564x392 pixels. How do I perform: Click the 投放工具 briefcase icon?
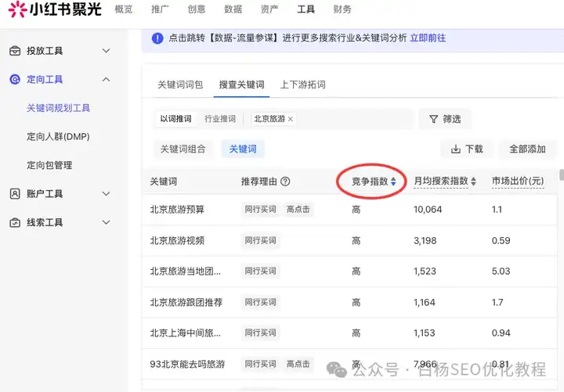click(15, 51)
